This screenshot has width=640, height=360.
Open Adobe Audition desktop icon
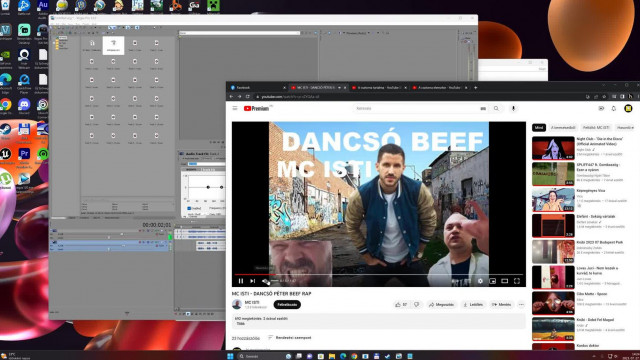coord(42,7)
